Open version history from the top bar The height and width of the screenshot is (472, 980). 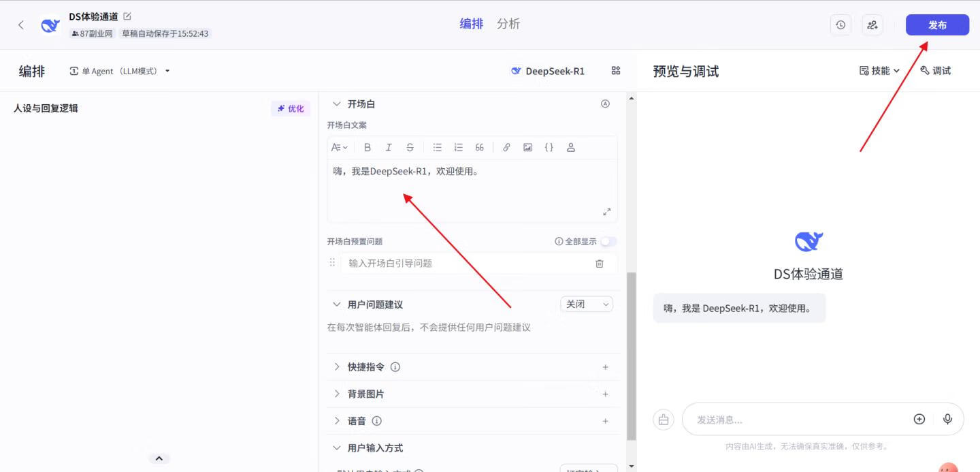(x=840, y=24)
